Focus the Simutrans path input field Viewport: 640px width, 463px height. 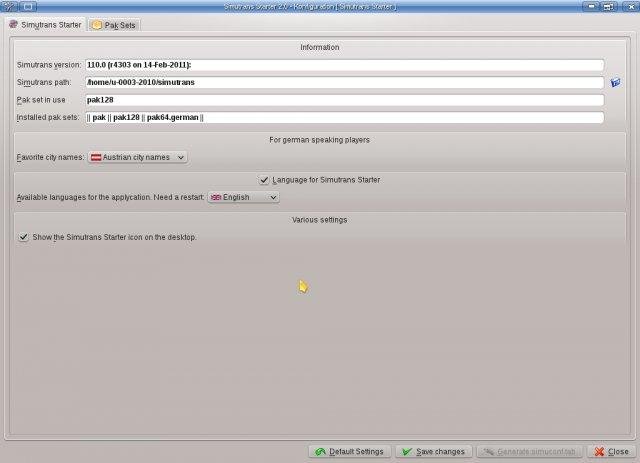coord(344,82)
